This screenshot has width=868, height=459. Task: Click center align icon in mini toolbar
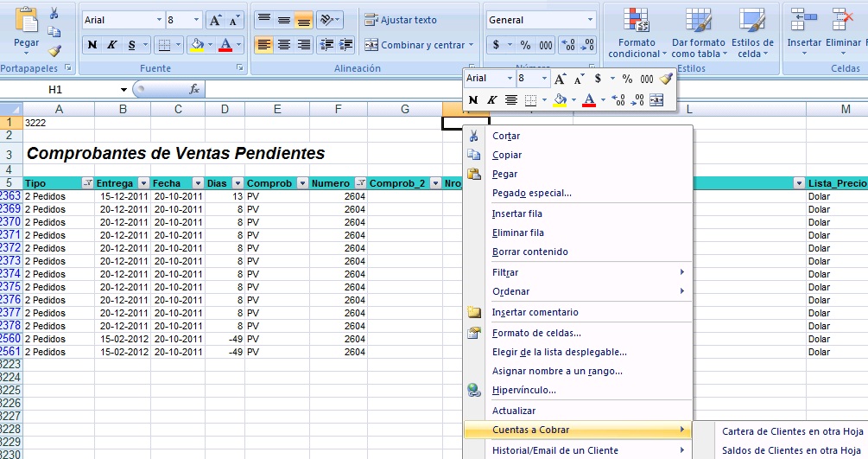511,100
